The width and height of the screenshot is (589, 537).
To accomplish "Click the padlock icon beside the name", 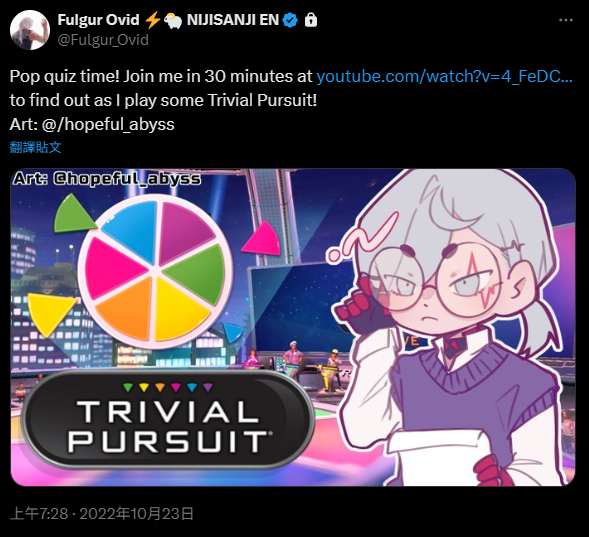I will [x=311, y=20].
